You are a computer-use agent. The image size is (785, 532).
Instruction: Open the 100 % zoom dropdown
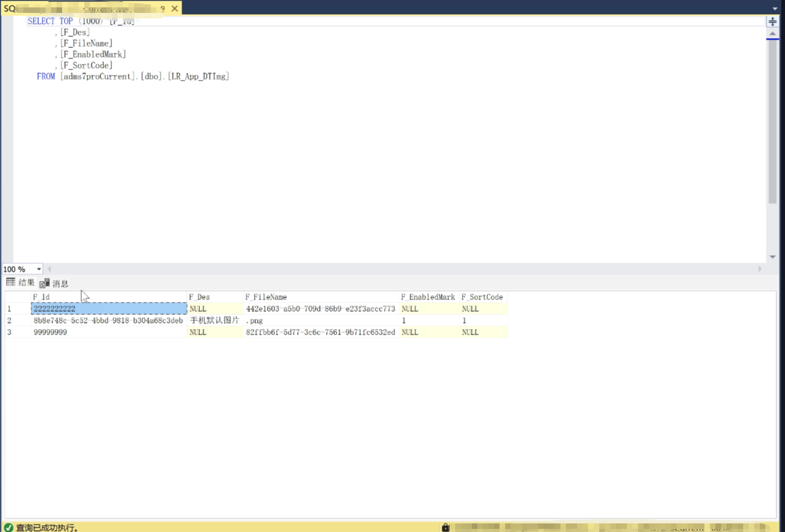[x=39, y=269]
